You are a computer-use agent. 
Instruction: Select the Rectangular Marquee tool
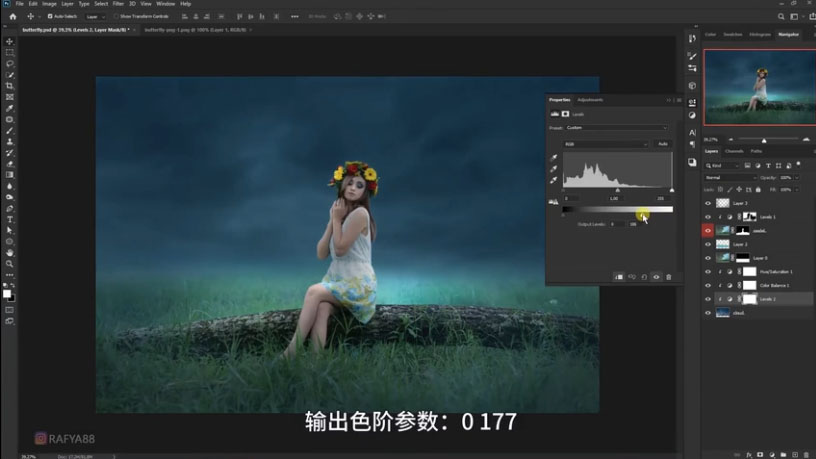click(x=9, y=53)
